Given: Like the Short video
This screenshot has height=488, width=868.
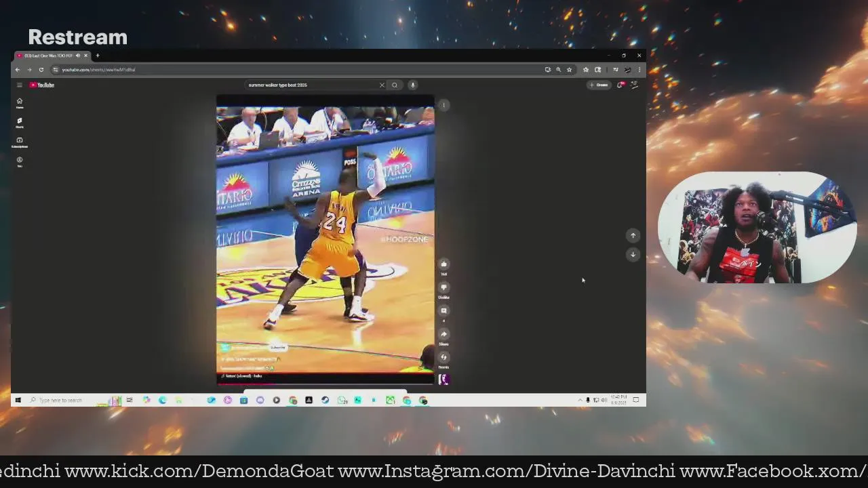Looking at the screenshot, I should (x=444, y=264).
